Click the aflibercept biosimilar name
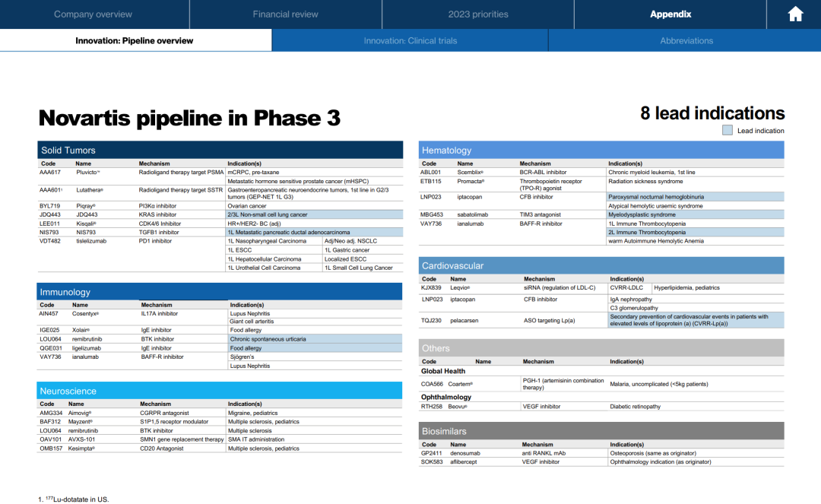Viewport: 821px width, 504px height. click(x=464, y=462)
